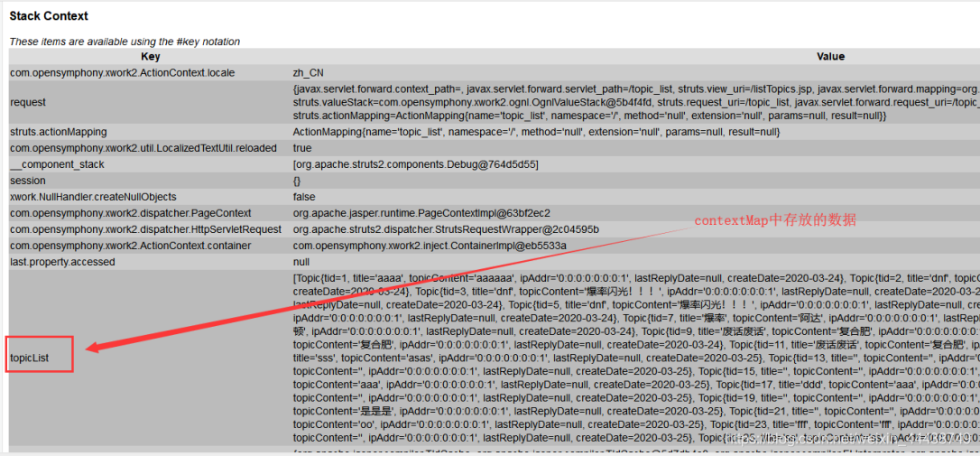Click the '#key notation' description line

point(125,42)
